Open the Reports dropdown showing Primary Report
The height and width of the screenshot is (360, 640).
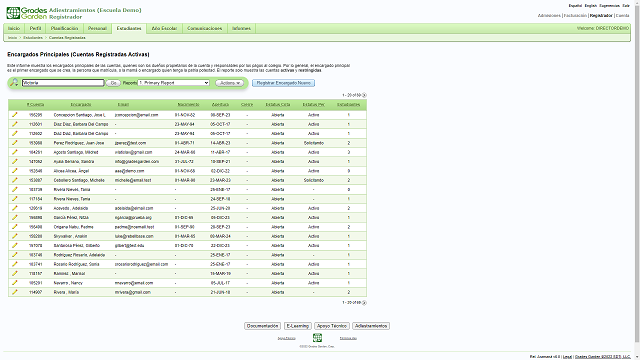click(173, 83)
